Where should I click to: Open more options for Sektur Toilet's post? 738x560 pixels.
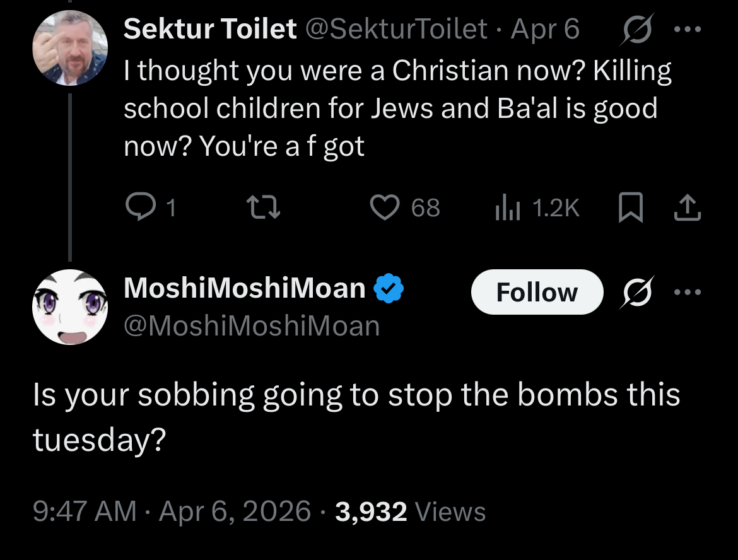click(x=687, y=30)
